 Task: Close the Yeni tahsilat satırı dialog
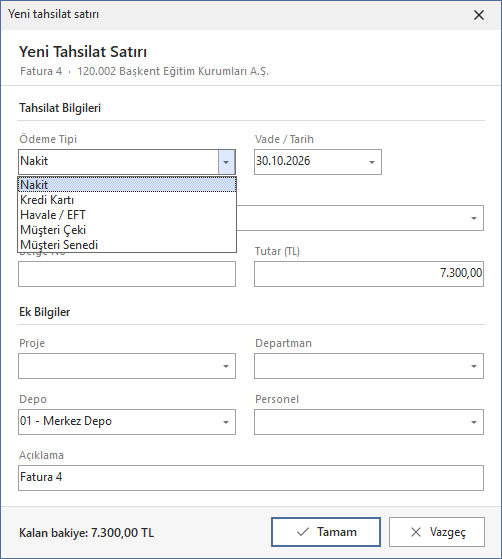[479, 15]
